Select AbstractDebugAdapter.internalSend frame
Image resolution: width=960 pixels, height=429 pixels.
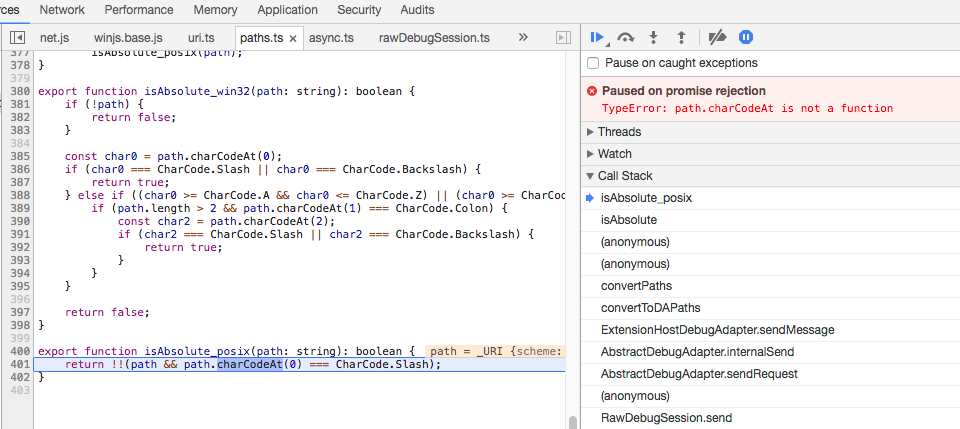click(x=770, y=352)
